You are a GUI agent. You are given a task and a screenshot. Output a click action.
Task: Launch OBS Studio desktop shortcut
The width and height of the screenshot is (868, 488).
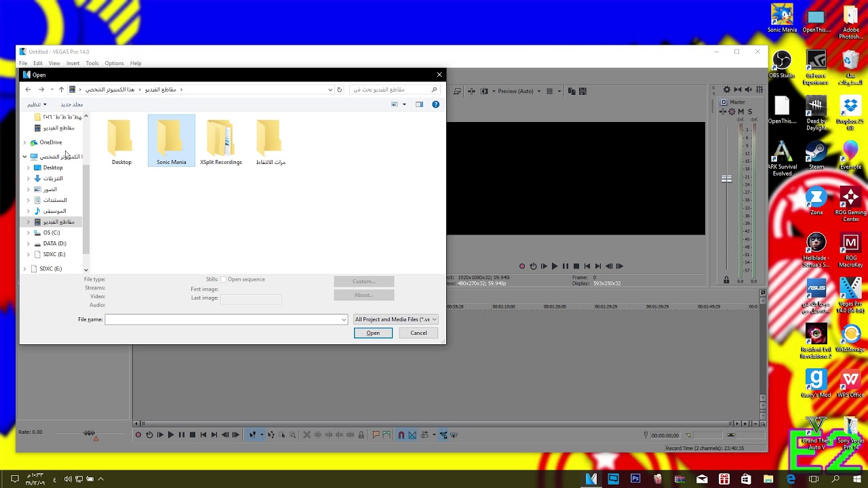click(x=782, y=64)
